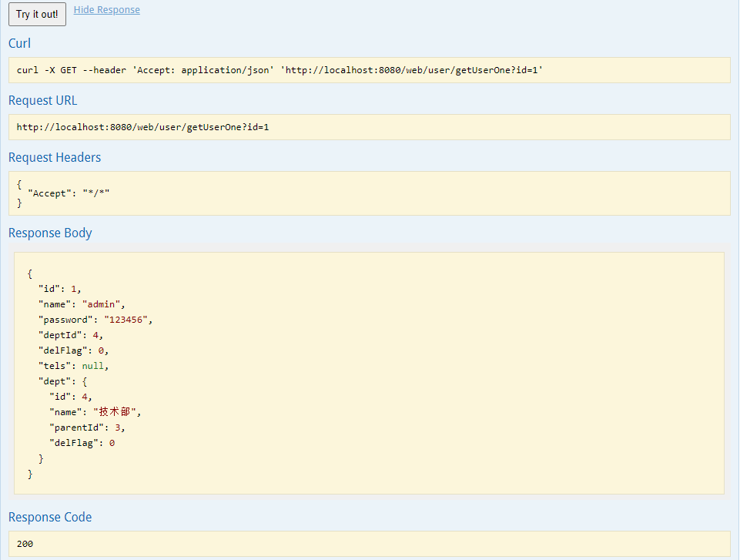Click the Curl section heading
Viewport: 740px width, 560px height.
click(19, 43)
